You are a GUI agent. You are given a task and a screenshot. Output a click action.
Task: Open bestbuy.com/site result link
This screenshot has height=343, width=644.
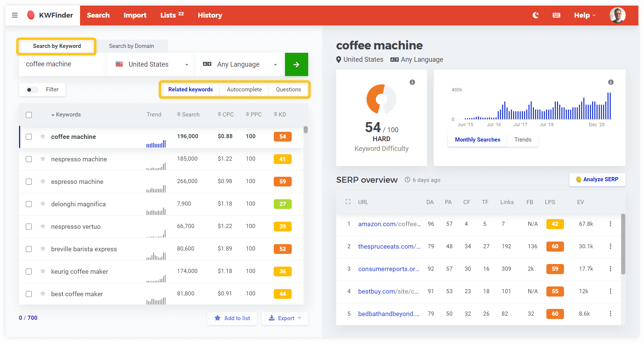pyautogui.click(x=388, y=291)
